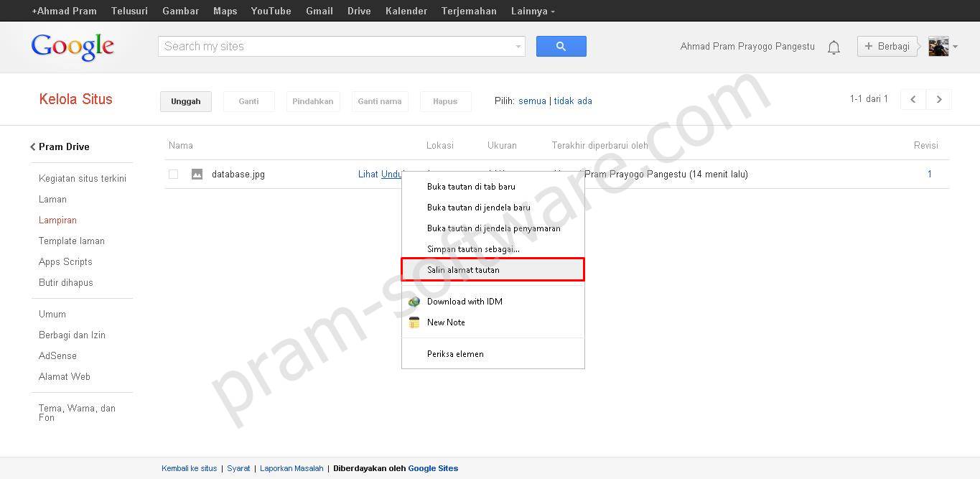This screenshot has width=980, height=479.
Task: Click the Google logo
Action: 73,47
